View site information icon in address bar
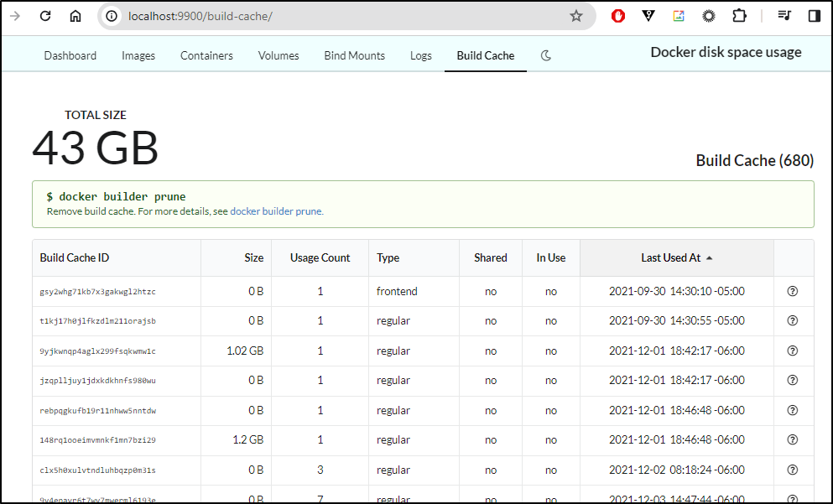The width and height of the screenshot is (833, 504). point(112,17)
